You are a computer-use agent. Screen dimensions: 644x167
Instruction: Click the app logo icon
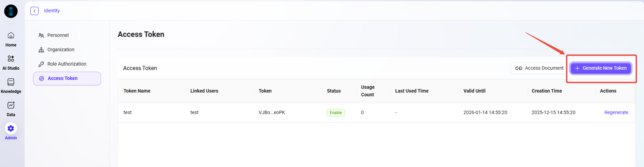pos(11,11)
